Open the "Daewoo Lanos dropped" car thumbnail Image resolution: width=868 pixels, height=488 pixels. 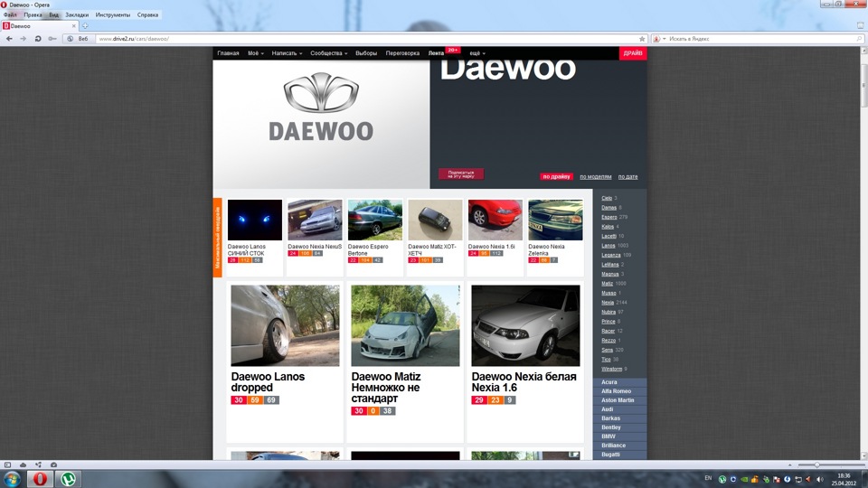285,325
